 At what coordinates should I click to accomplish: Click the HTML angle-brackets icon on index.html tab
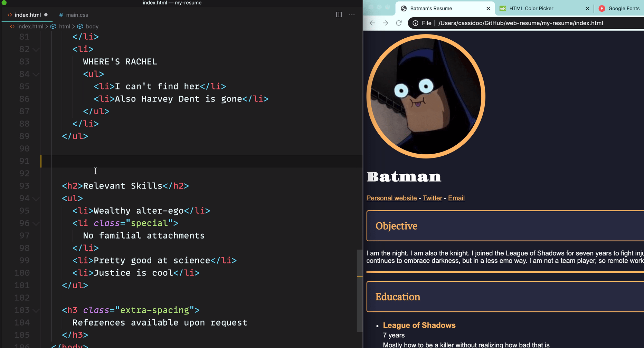(9, 15)
